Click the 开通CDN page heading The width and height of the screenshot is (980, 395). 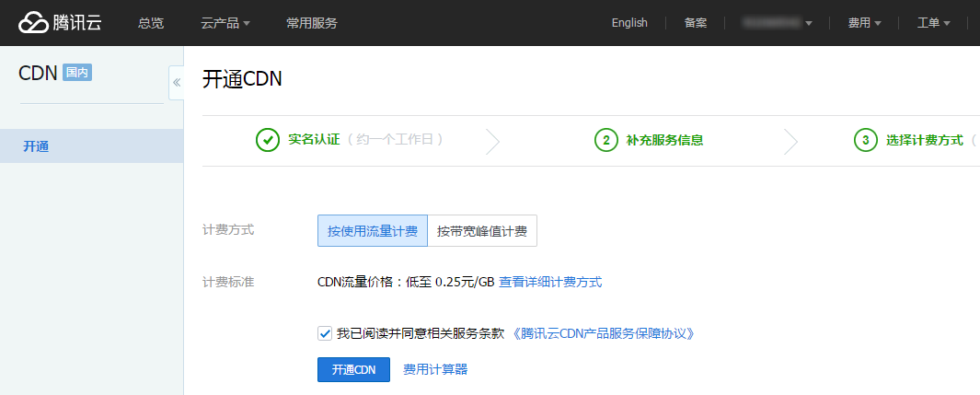click(x=243, y=80)
